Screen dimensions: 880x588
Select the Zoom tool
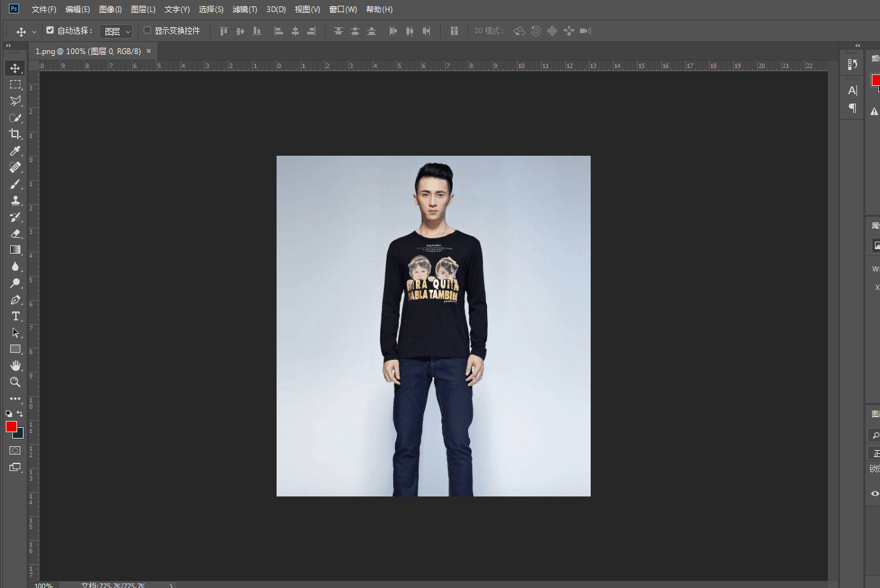15,382
